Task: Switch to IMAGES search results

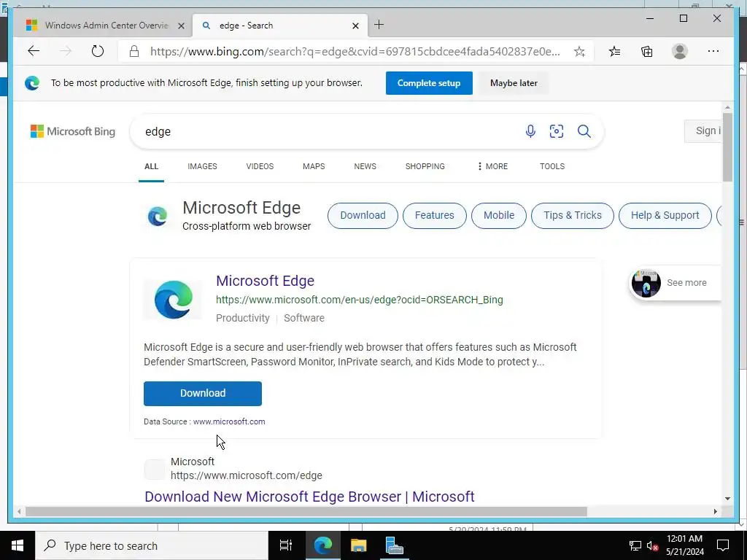Action: coord(202,166)
